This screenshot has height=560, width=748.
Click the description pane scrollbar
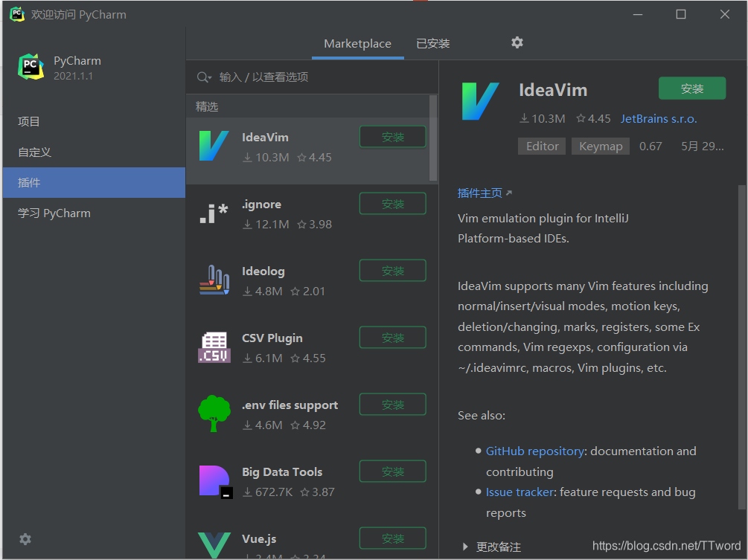(x=742, y=348)
